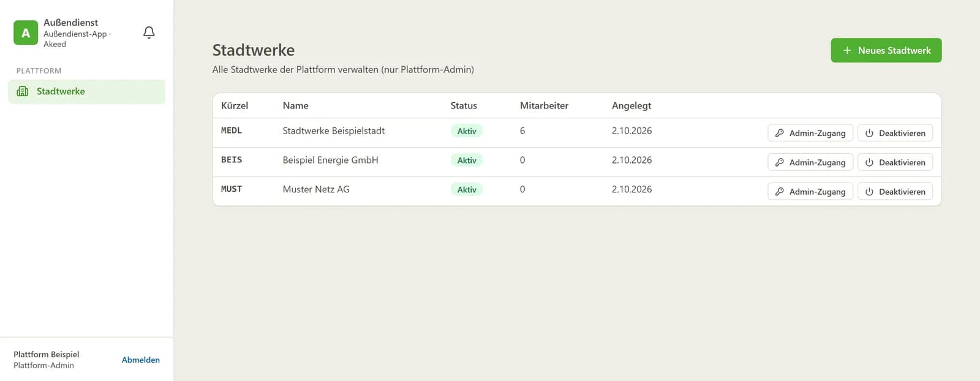Image resolution: width=980 pixels, height=381 pixels.
Task: Click the Mitarbeiter column header
Action: click(544, 105)
